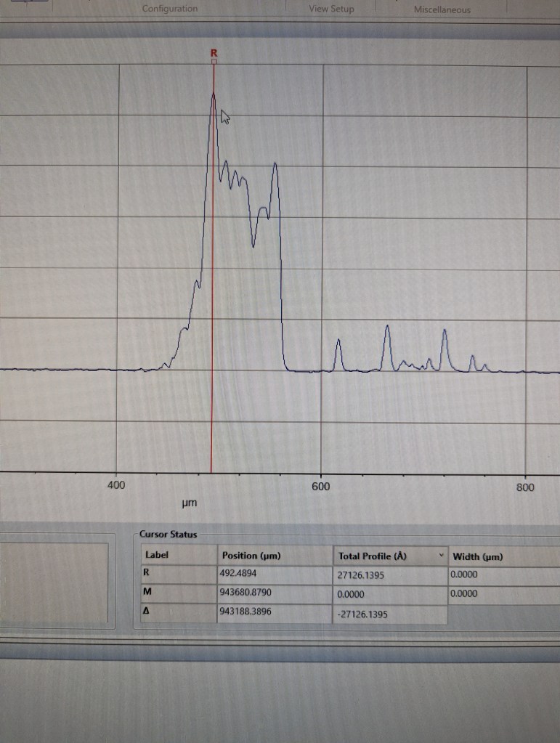Click the Miscellaneous ribbon group label
The width and height of the screenshot is (560, 743).
pyautogui.click(x=442, y=9)
